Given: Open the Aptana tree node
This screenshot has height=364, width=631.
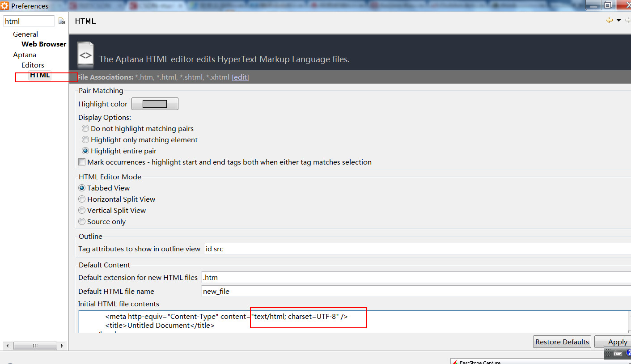Looking at the screenshot, I should pyautogui.click(x=25, y=55).
